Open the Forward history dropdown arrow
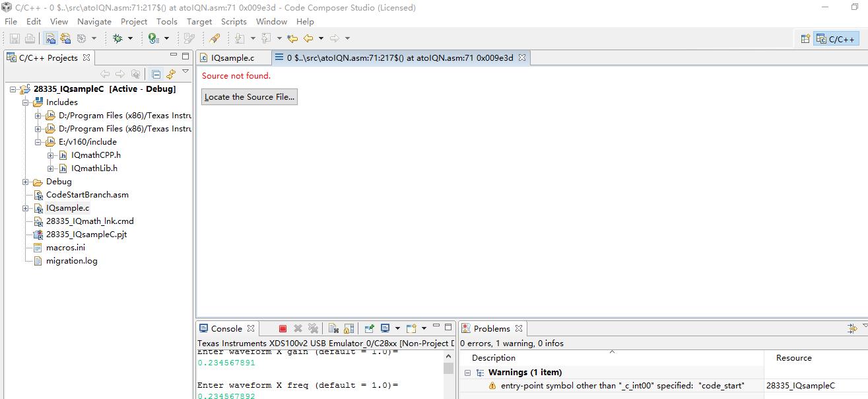868x399 pixels. coord(347,38)
